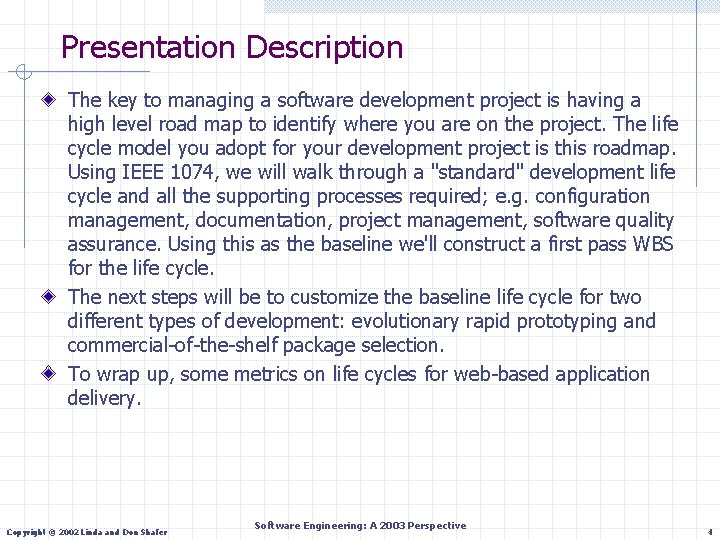Click the diamond bullet beside 'The key to managing'

click(49, 99)
